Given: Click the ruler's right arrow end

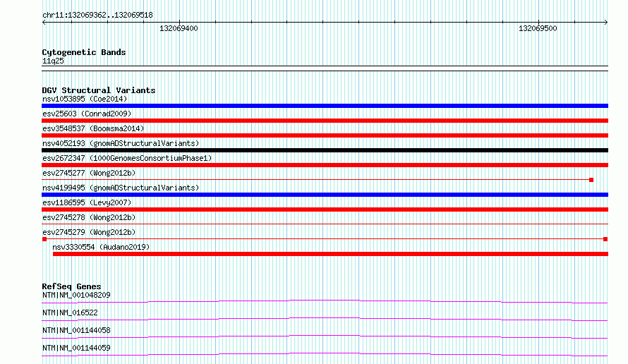Looking at the screenshot, I should (x=606, y=23).
